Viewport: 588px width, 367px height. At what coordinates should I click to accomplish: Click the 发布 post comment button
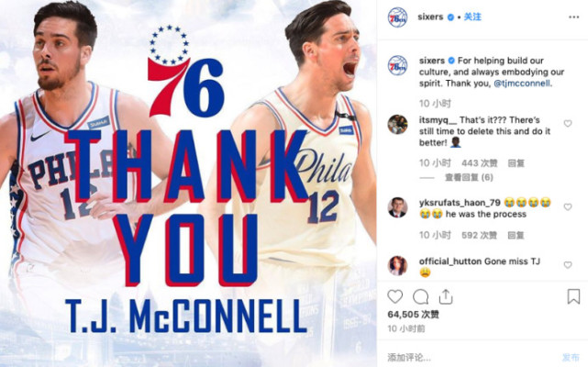click(571, 357)
